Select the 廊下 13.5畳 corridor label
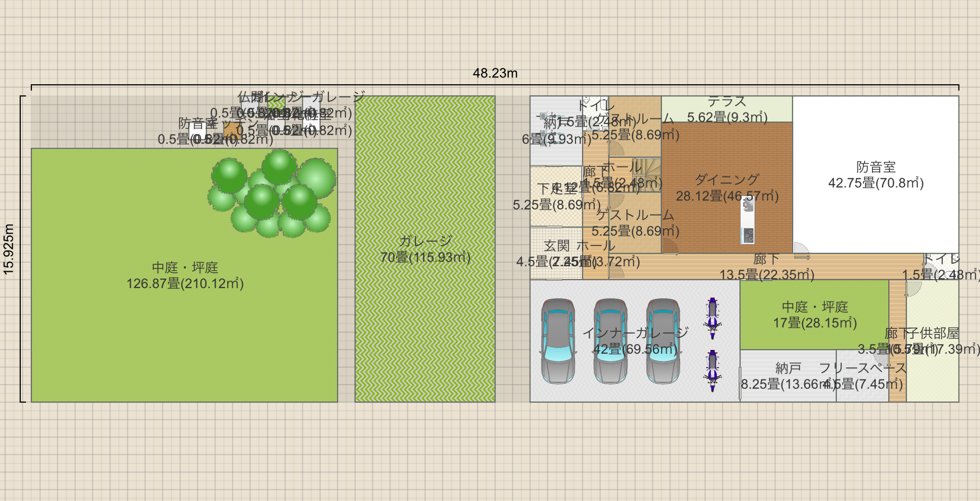Screen dimensions: 980x501 767,267
